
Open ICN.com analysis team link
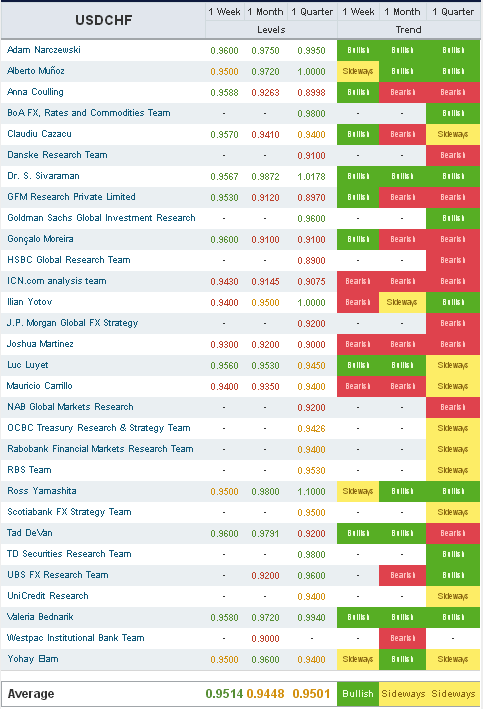(57, 281)
